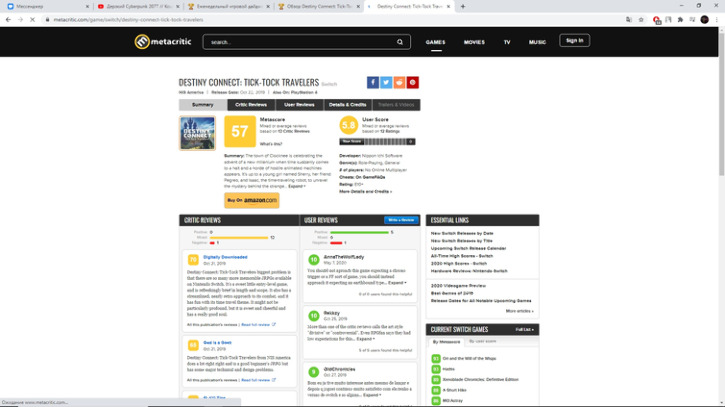The image size is (725, 407).
Task: Click the magnifier icon in search box
Action: pos(399,42)
